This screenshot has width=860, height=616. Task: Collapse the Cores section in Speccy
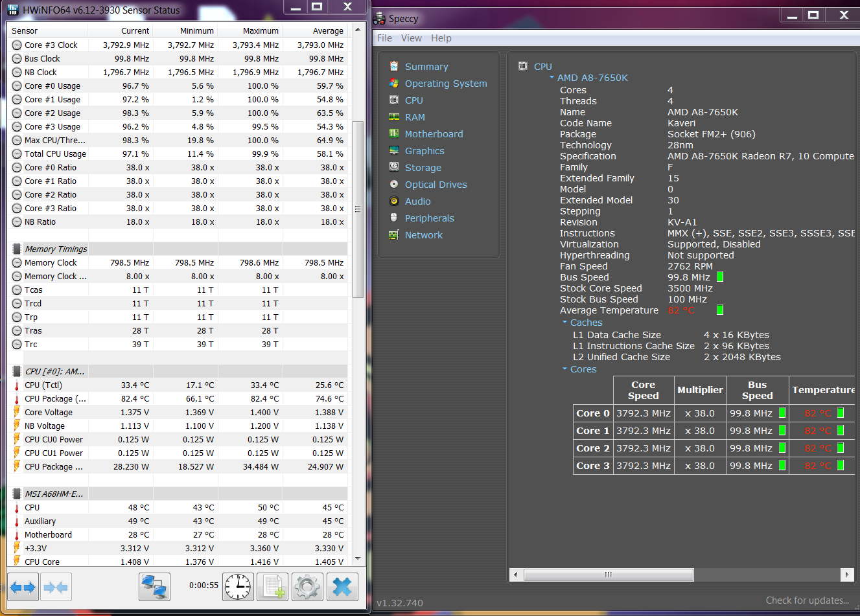[564, 369]
